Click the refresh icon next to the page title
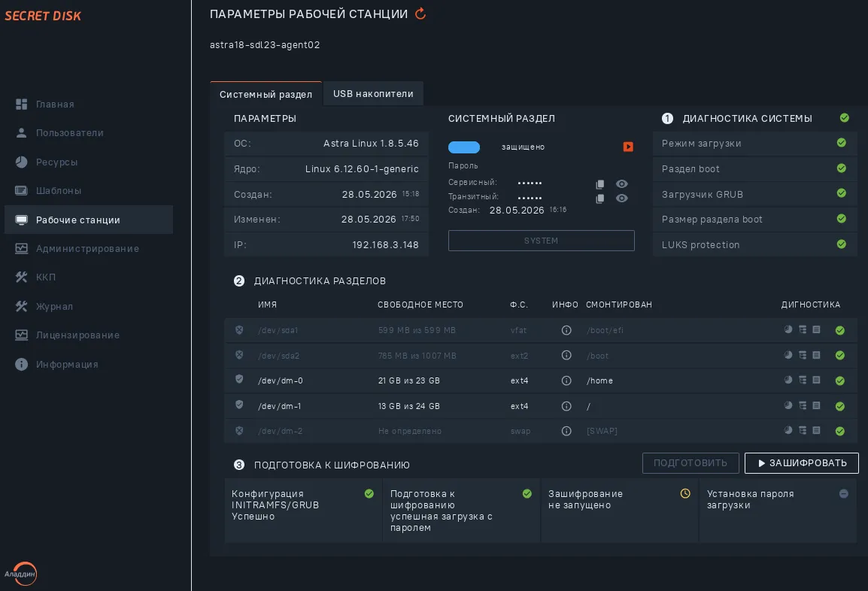 [x=420, y=14]
